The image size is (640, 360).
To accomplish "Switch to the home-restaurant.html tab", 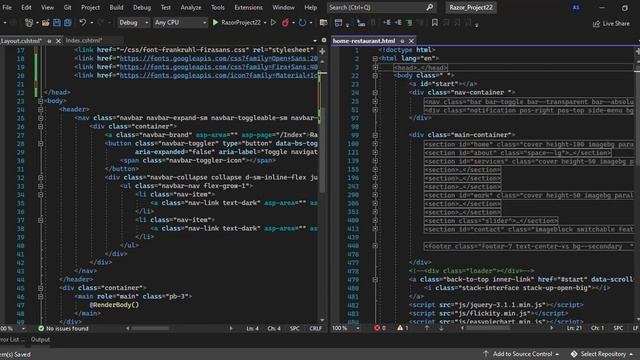I will coord(364,41).
